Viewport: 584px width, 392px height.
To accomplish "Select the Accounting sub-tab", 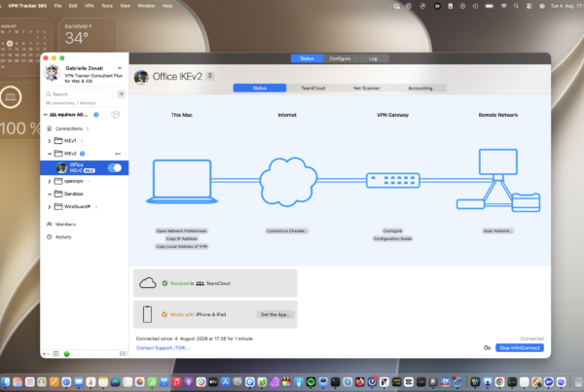I will pos(420,88).
